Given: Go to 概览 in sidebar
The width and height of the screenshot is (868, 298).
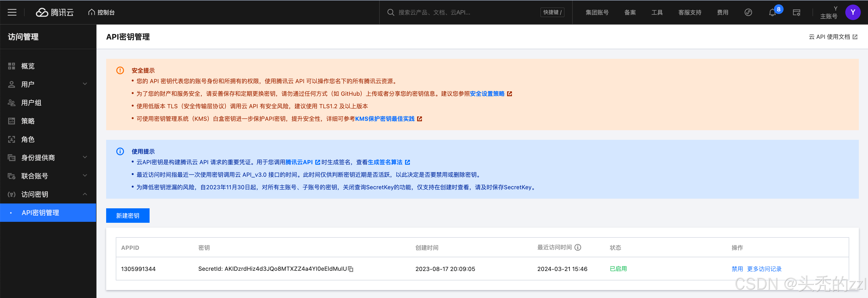Looking at the screenshot, I should (28, 66).
